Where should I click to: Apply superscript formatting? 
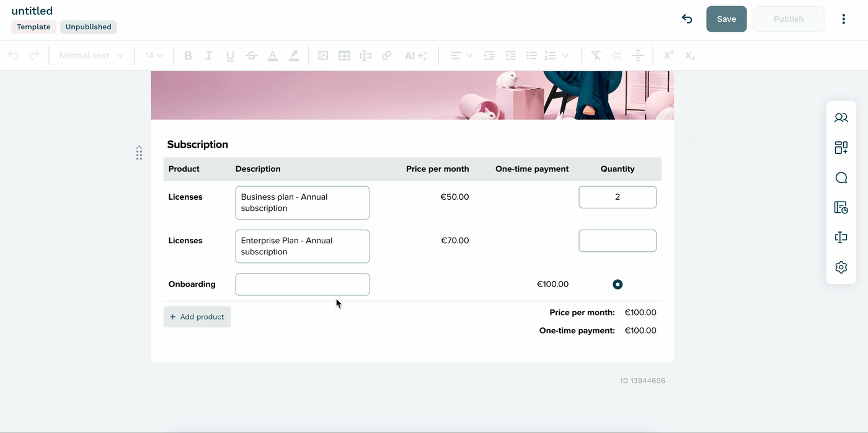pos(669,55)
